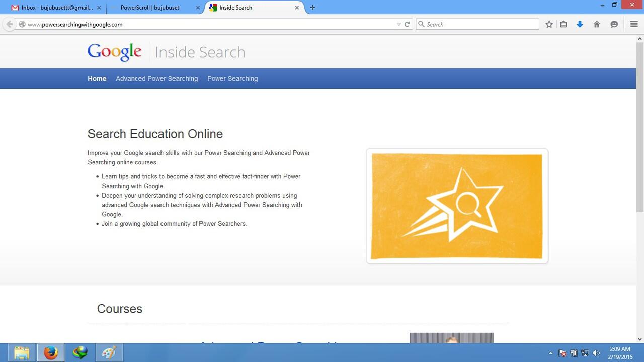644x362 pixels.
Task: Open File Explorer from the taskbar
Action: [22, 353]
